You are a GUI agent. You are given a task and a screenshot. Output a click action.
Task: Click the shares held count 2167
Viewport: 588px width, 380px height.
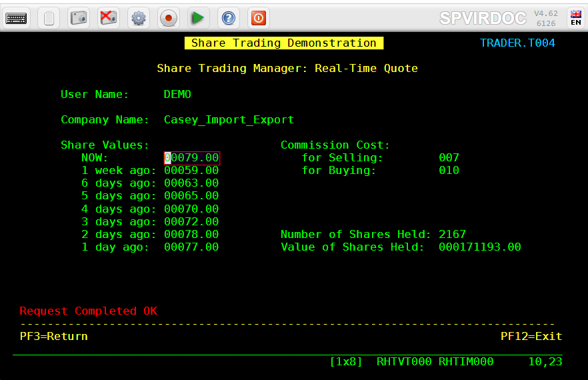pyautogui.click(x=452, y=235)
